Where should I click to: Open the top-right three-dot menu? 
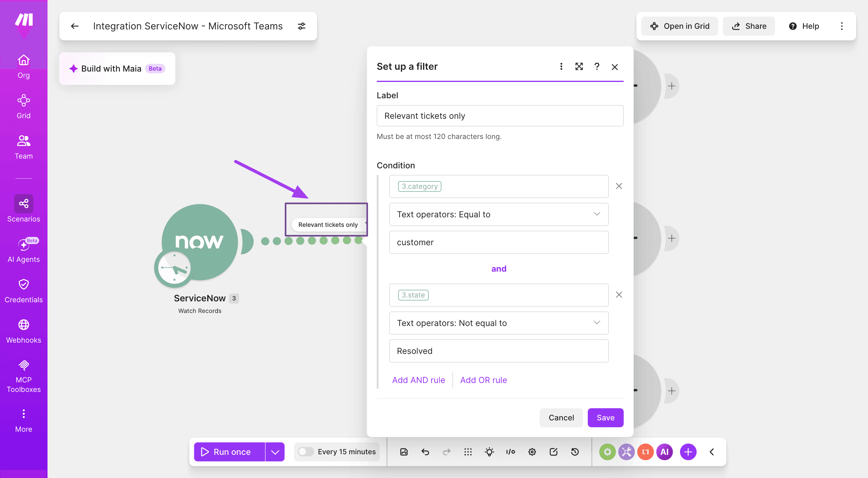tap(842, 26)
